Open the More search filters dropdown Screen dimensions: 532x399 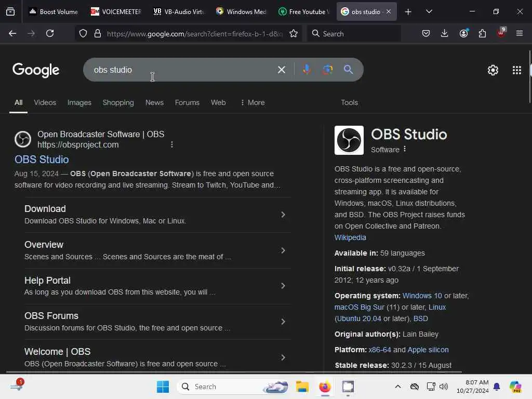point(253,102)
